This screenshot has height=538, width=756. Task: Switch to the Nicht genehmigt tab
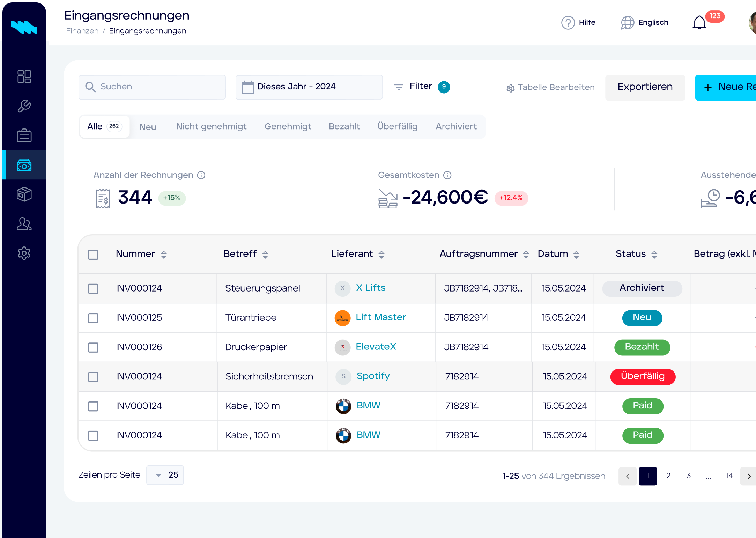coord(211,126)
